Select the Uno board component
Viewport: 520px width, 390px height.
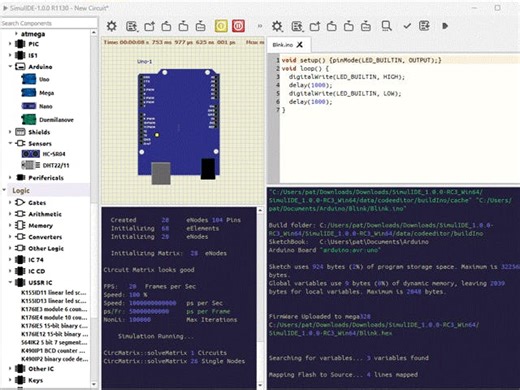point(36,79)
